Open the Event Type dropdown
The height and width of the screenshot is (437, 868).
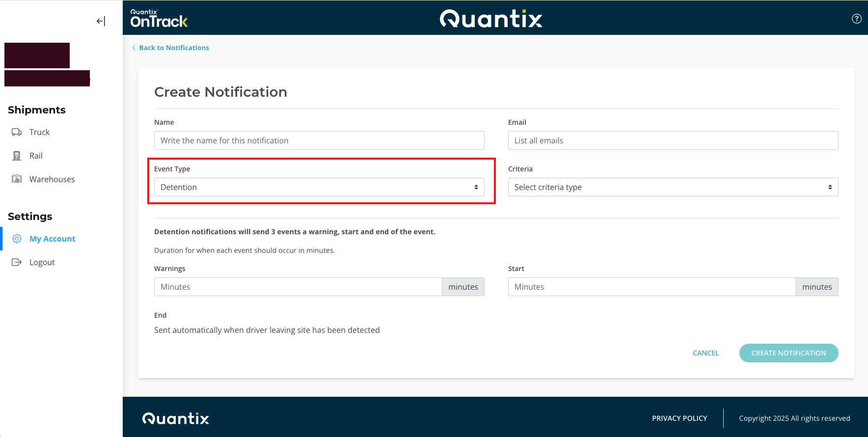(319, 187)
